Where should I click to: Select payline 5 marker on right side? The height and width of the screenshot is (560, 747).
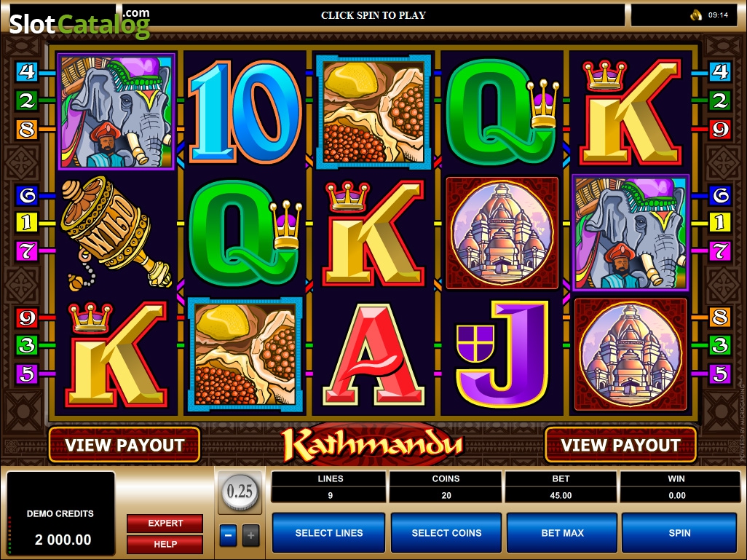click(x=720, y=374)
